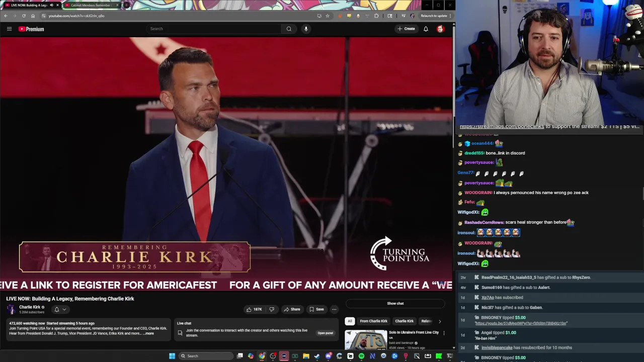Open channel notification bell dropdown
The image size is (644, 362).
pos(60,309)
